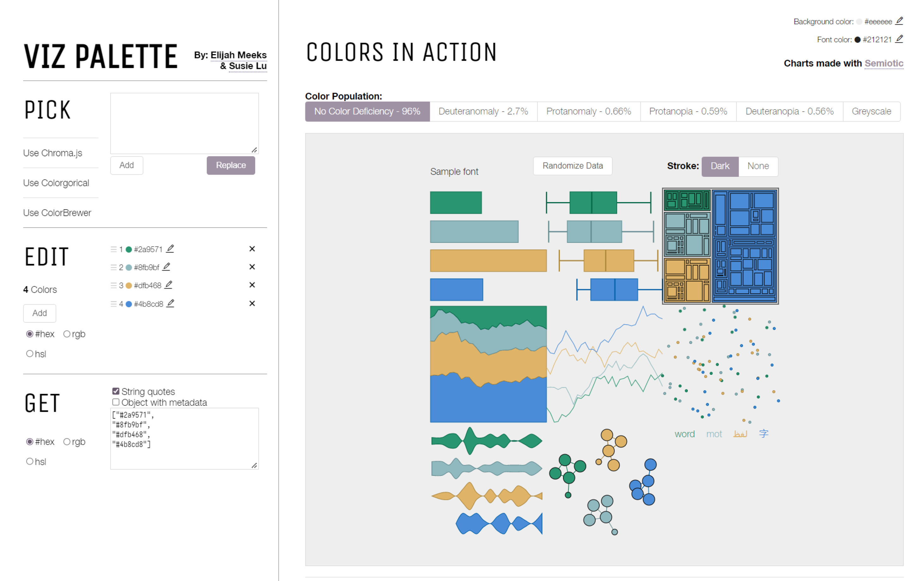Delete color #4b8cd8 using the X icon
924x581 pixels.
(252, 303)
